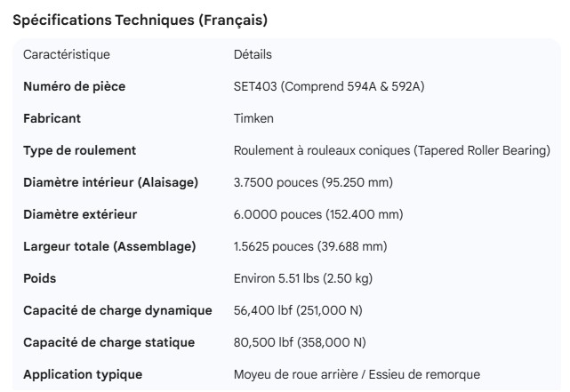Screen dimensions: 570x392
Task: Click the "Type de roulement" label
Action: click(x=79, y=151)
